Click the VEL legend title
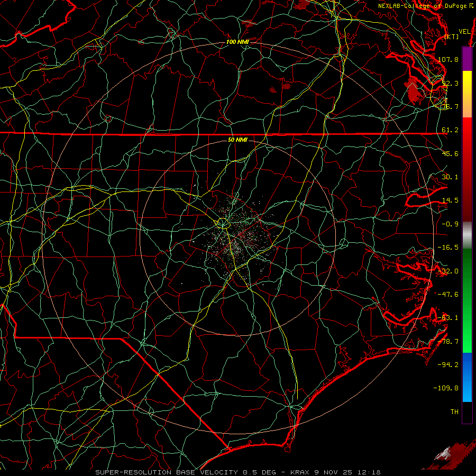This screenshot has height=476, width=476. tap(464, 32)
